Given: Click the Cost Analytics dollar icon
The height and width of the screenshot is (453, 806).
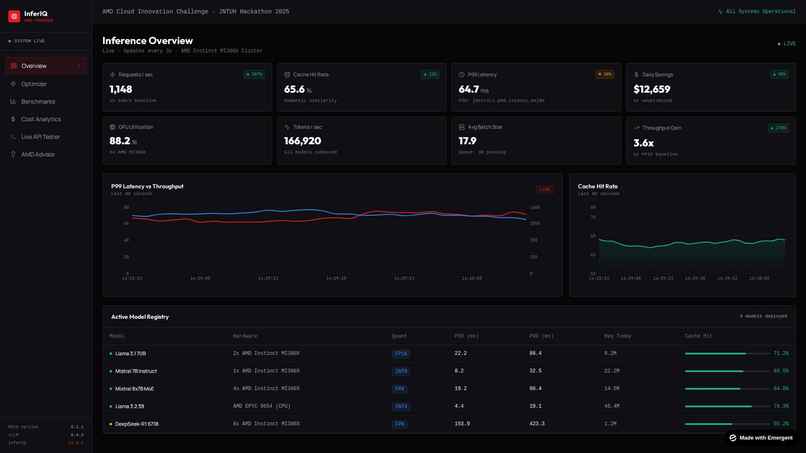Looking at the screenshot, I should pyautogui.click(x=13, y=119).
